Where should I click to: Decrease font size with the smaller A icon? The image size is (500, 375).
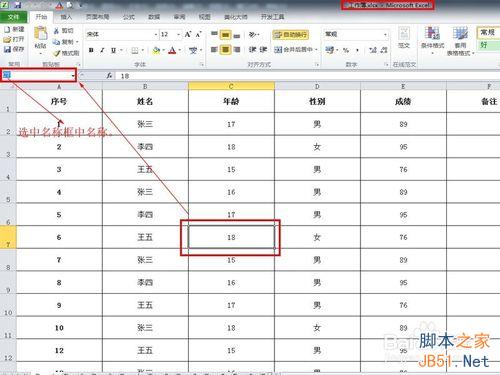[x=199, y=34]
